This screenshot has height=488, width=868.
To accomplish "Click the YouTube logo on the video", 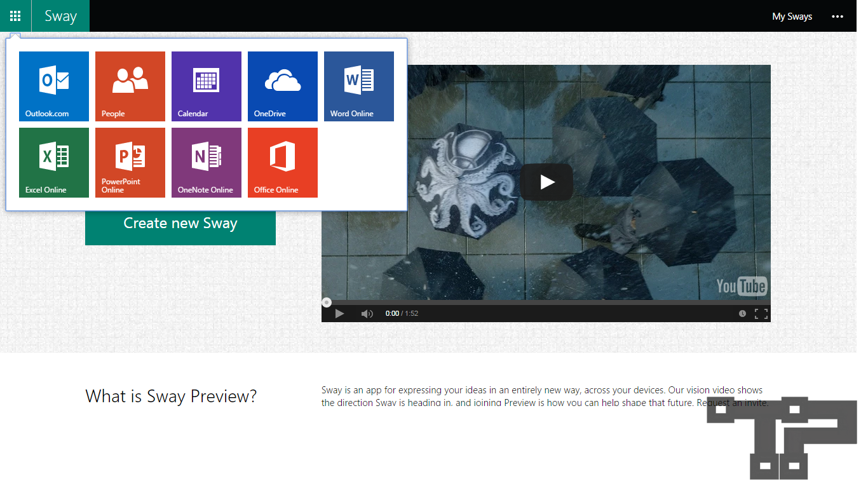I will (x=742, y=286).
